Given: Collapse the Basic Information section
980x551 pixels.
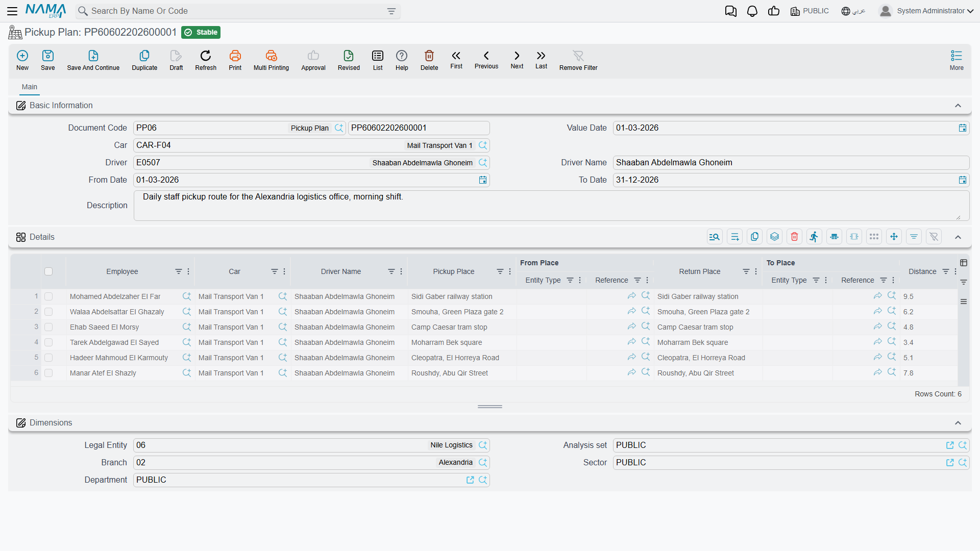Looking at the screenshot, I should pyautogui.click(x=958, y=106).
